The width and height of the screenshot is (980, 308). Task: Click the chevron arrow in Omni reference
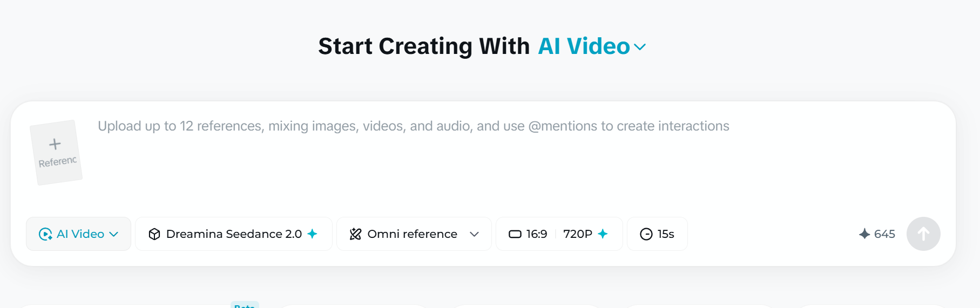click(474, 234)
